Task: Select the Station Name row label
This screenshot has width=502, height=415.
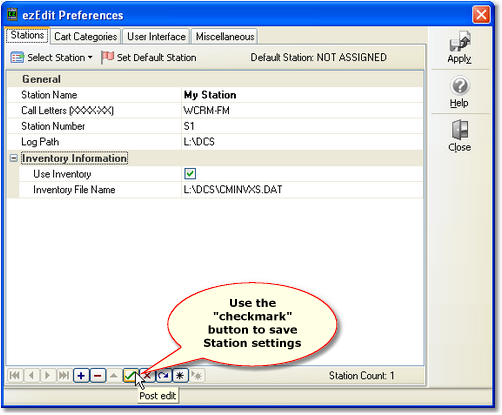Action: pyautogui.click(x=49, y=95)
